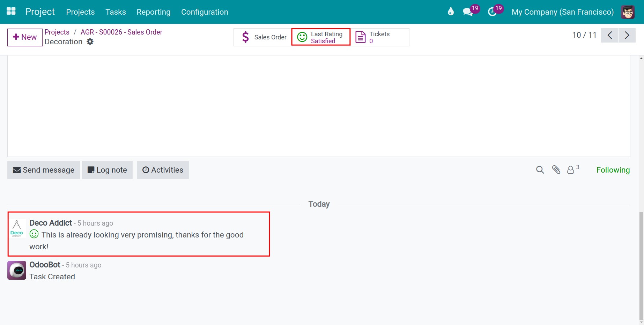
Task: Click the Log note button
Action: [107, 170]
